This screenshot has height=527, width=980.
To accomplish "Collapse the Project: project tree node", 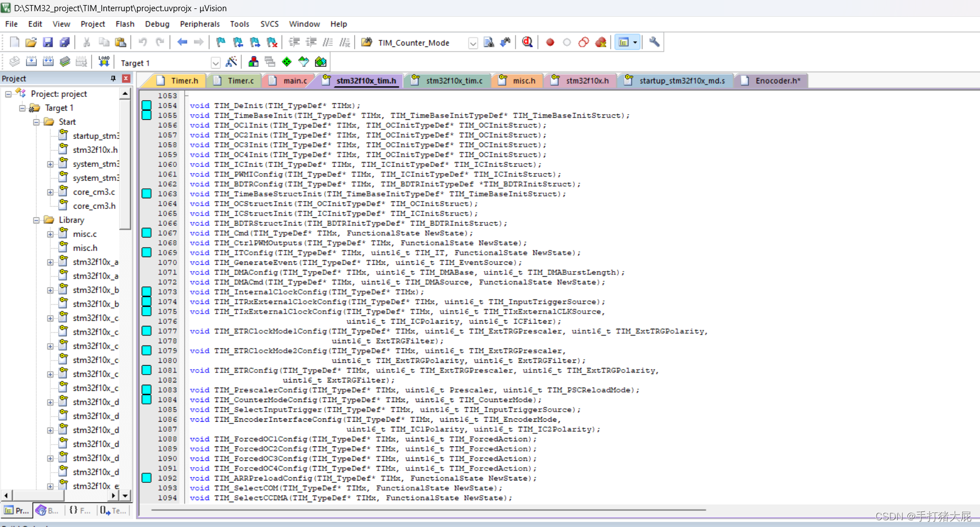I will 8,94.
